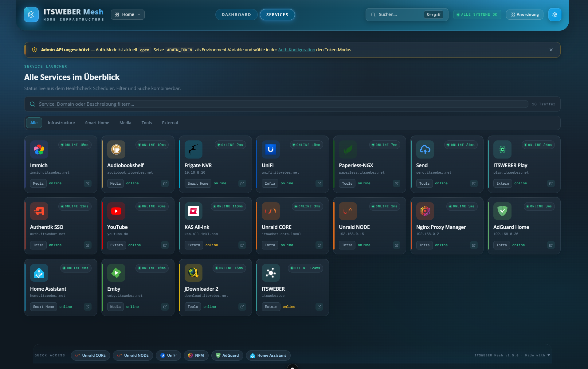The image size is (588, 369).
Task: Open the Auth-Konfiguration link
Action: (x=296, y=49)
